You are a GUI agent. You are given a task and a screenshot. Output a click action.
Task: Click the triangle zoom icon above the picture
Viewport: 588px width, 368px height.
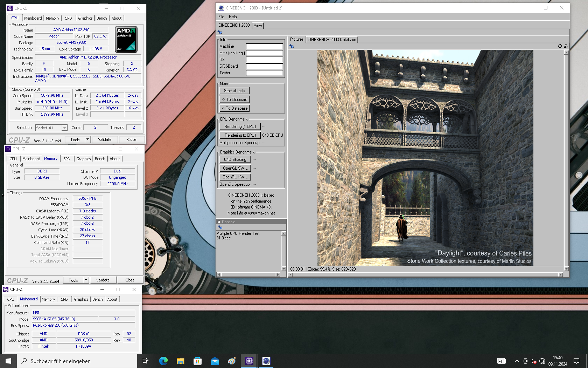point(566,46)
